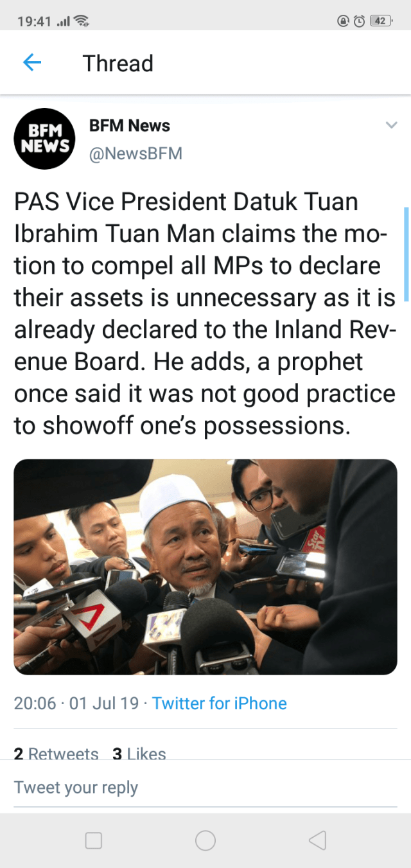Image resolution: width=411 pixels, height=868 pixels.
Task: Tap the alarm clock status icon
Action: [x=360, y=21]
